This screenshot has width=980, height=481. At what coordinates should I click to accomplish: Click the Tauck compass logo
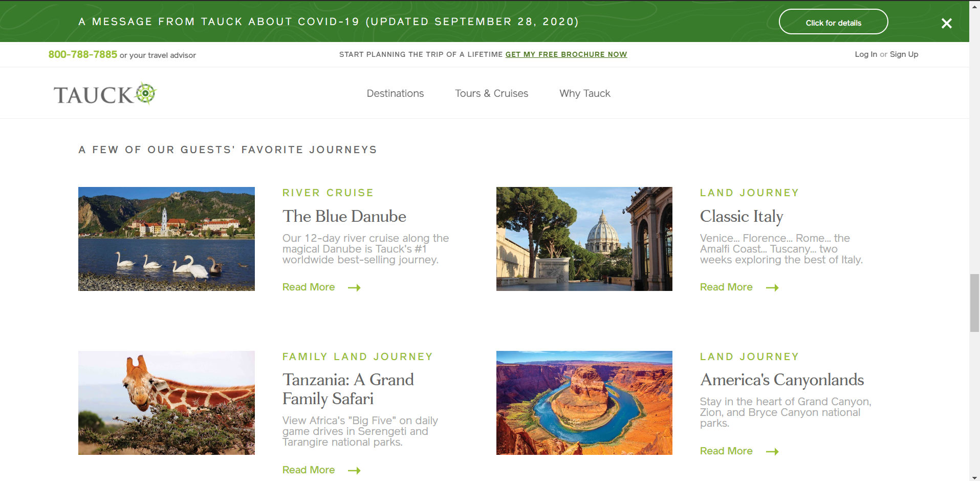click(105, 94)
